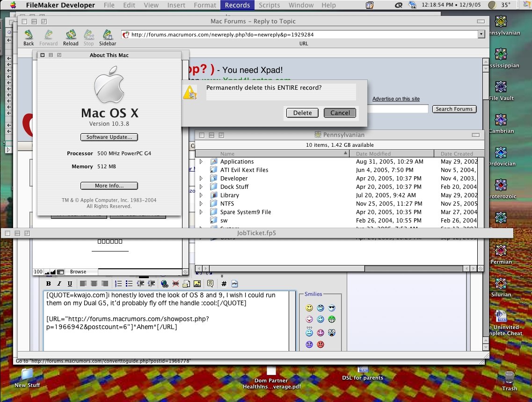The image size is (532, 402).
Task: Insert the green big-grin smiley
Action: click(331, 319)
